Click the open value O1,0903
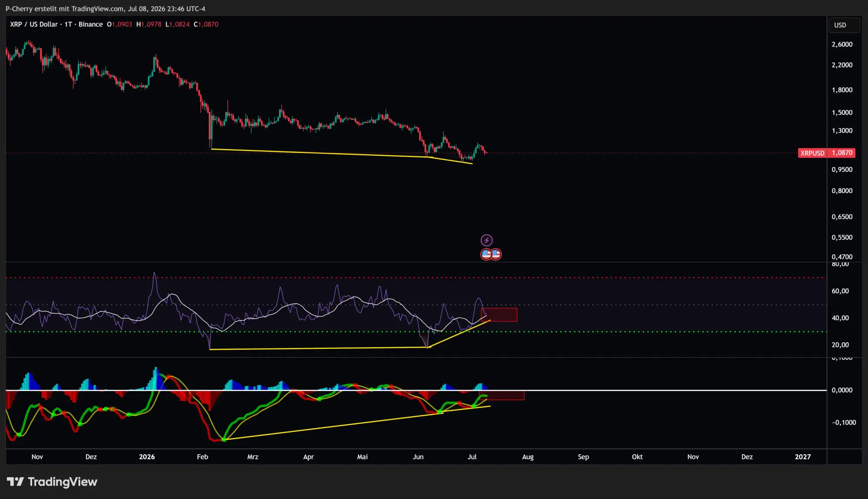The width and height of the screenshot is (868, 499). (119, 24)
